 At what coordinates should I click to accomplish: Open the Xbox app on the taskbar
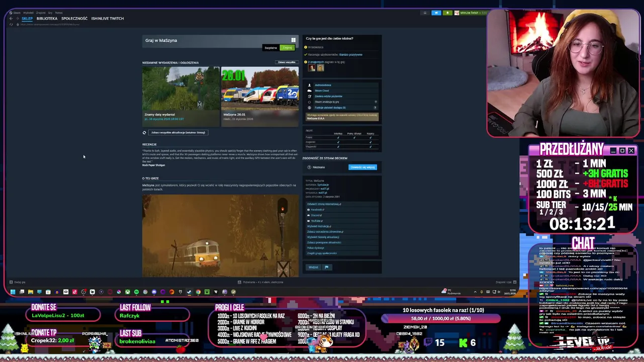click(x=128, y=292)
